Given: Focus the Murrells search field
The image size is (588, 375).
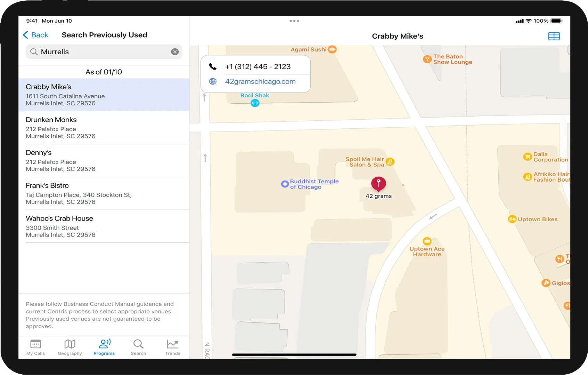Looking at the screenshot, I should coord(104,52).
